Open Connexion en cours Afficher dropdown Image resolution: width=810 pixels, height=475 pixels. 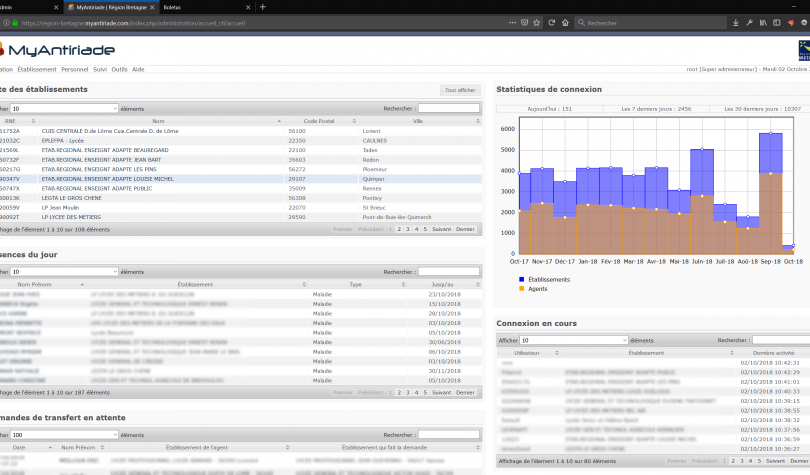click(x=573, y=340)
